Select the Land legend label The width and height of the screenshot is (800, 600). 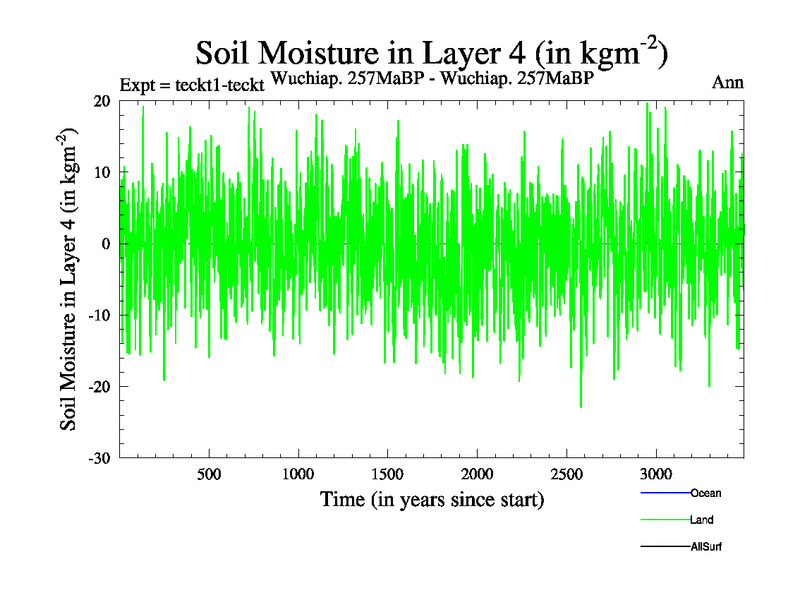tap(701, 520)
